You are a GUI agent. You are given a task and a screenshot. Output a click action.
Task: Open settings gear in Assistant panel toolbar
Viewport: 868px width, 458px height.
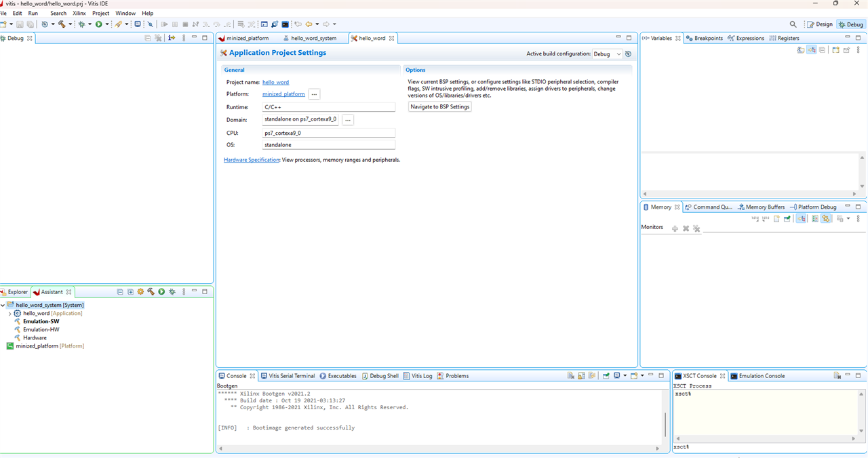click(x=140, y=292)
